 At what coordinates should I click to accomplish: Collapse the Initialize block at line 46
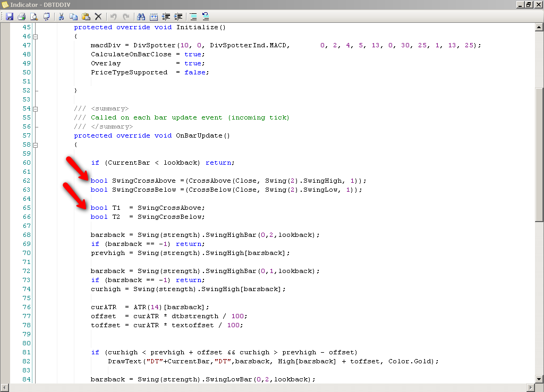36,37
